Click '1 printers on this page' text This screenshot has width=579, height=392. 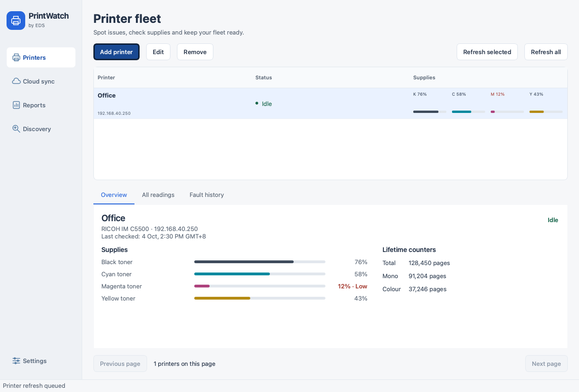184,364
